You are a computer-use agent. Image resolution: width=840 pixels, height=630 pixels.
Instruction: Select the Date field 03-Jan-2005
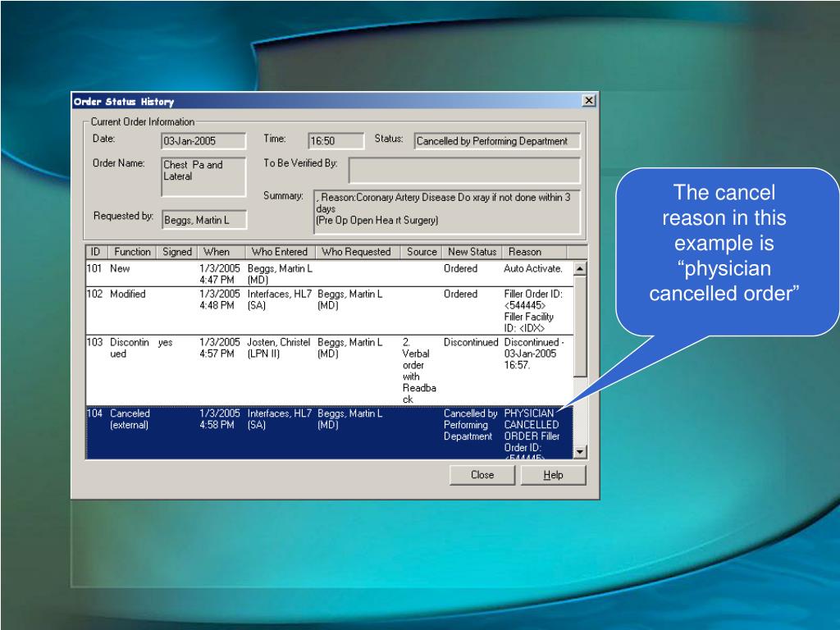pos(203,141)
